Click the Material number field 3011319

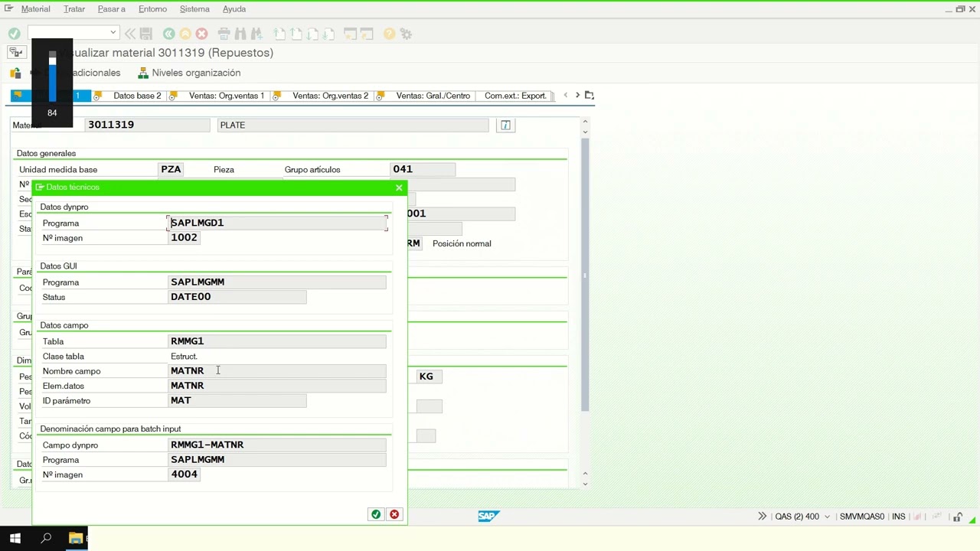pyautogui.click(x=147, y=125)
